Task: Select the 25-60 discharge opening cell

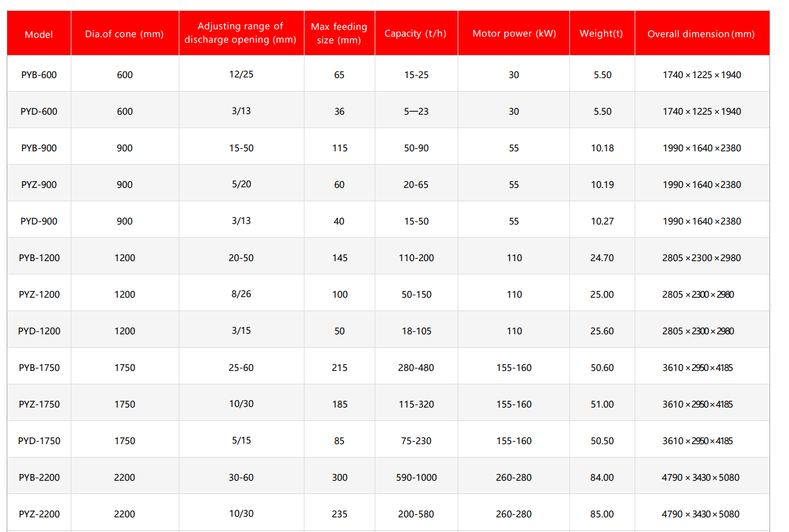Action: 241,367
